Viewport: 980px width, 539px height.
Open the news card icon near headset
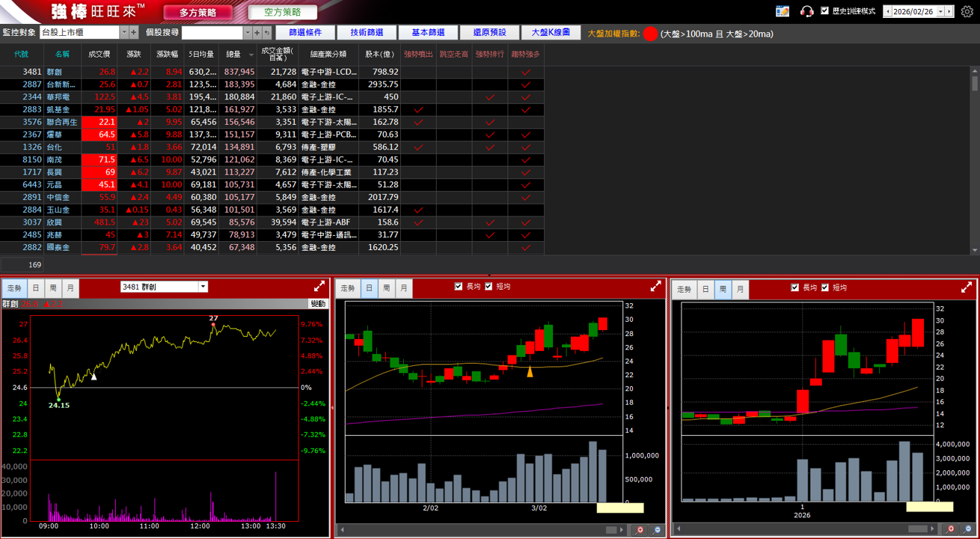click(x=783, y=11)
